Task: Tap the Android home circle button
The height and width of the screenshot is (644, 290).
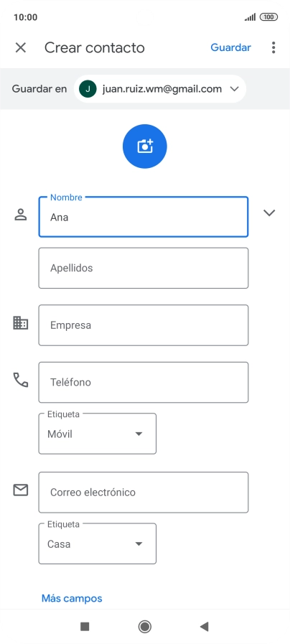Action: [144, 626]
